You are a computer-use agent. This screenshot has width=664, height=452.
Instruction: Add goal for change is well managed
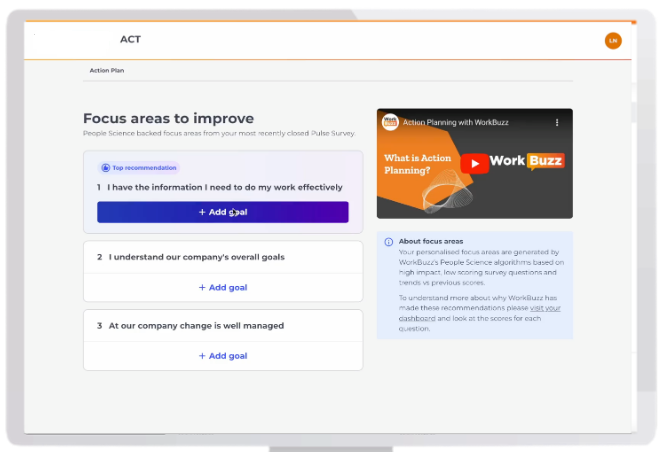point(223,356)
